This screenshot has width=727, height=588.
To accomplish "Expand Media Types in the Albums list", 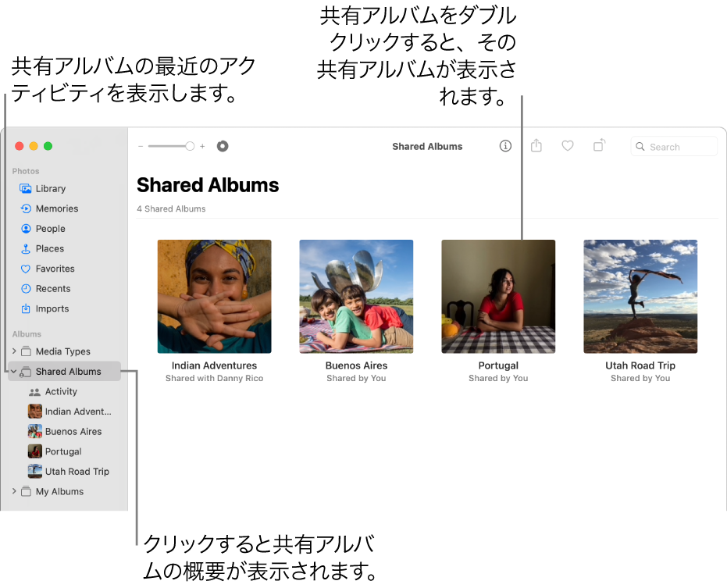I will (x=14, y=351).
